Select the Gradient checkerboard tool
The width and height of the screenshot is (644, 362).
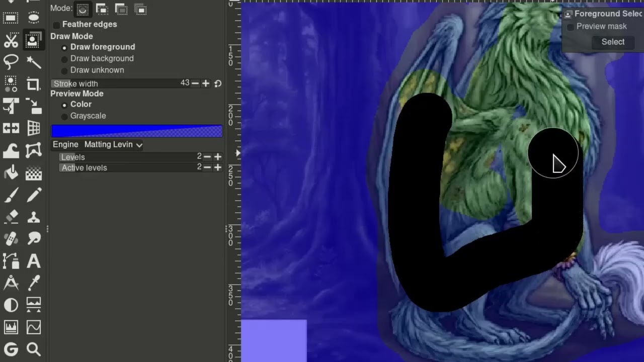pyautogui.click(x=34, y=173)
